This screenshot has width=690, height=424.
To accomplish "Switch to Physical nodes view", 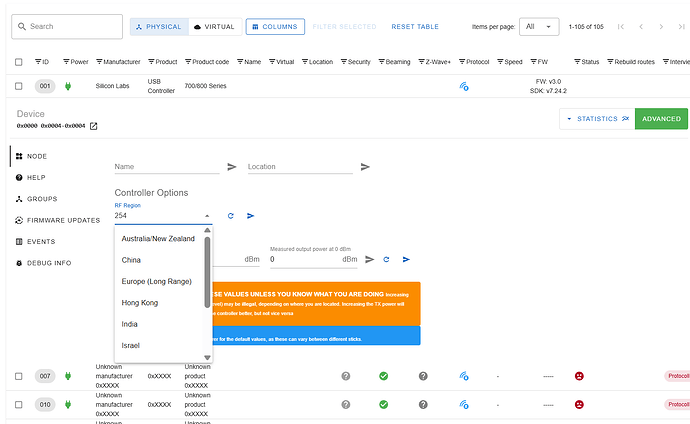I will (159, 27).
